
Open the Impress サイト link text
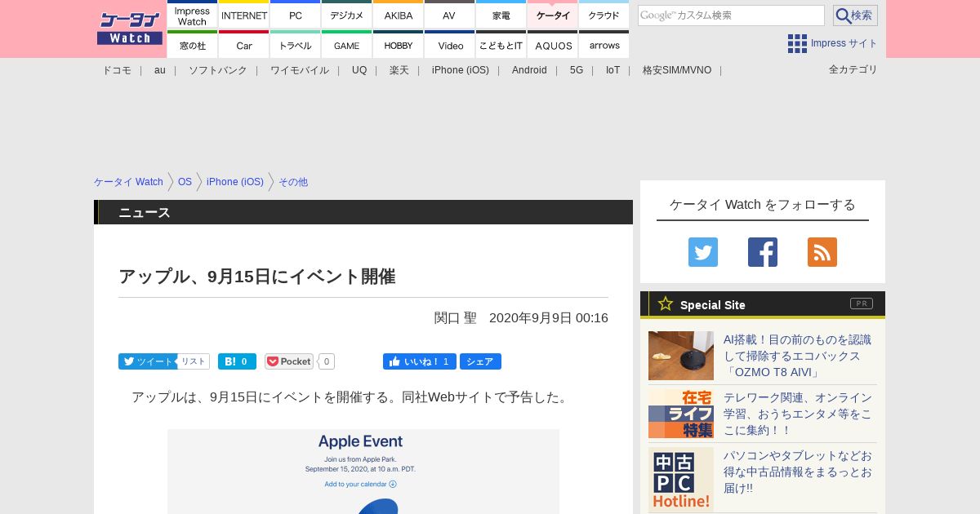844,43
